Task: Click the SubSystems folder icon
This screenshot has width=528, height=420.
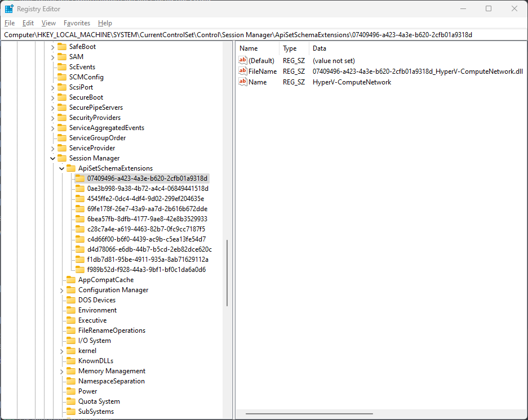Action: [71, 411]
